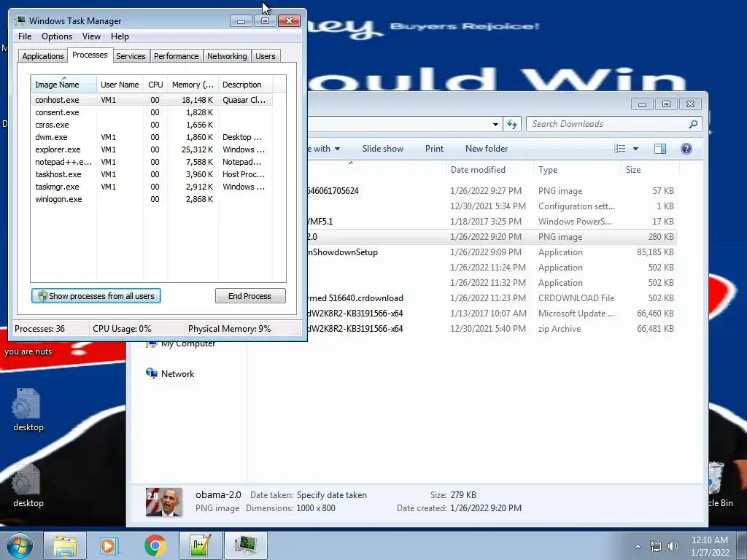Click the Search Downloads field
Image resolution: width=747 pixels, height=560 pixels.
click(614, 124)
